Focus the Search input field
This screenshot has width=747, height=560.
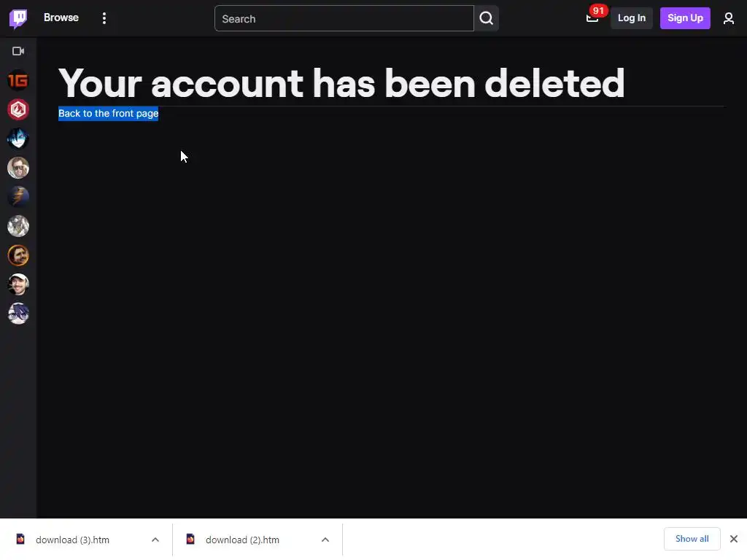pos(344,18)
